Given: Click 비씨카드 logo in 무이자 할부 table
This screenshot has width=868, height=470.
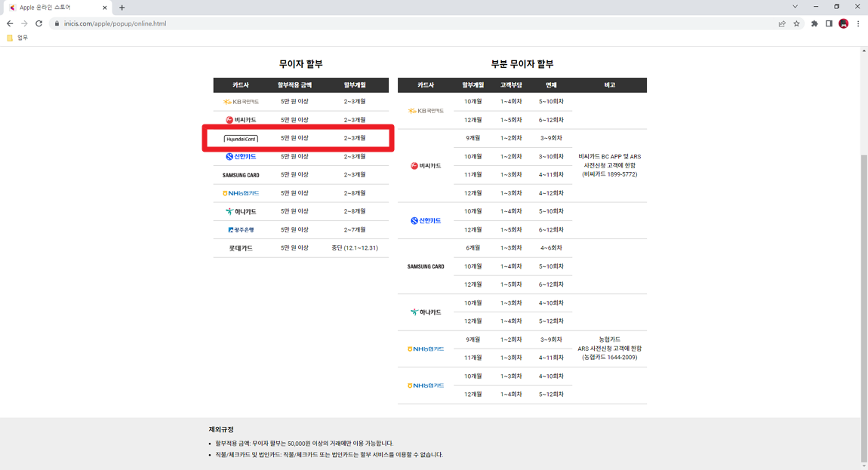Looking at the screenshot, I should (x=241, y=120).
